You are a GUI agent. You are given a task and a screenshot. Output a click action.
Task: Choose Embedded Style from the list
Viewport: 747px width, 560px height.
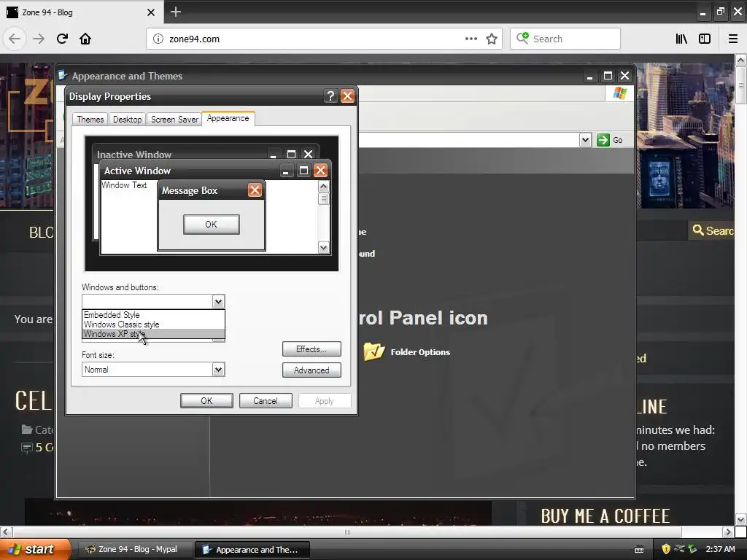tap(153, 315)
